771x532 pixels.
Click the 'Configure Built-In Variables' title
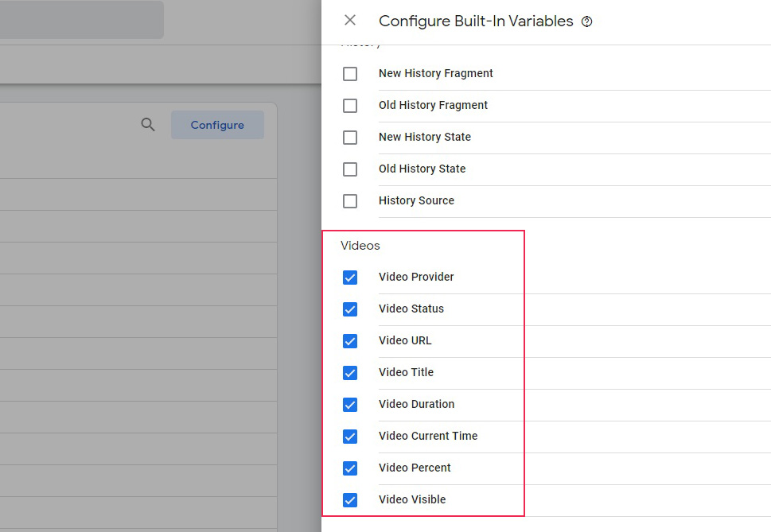point(476,21)
